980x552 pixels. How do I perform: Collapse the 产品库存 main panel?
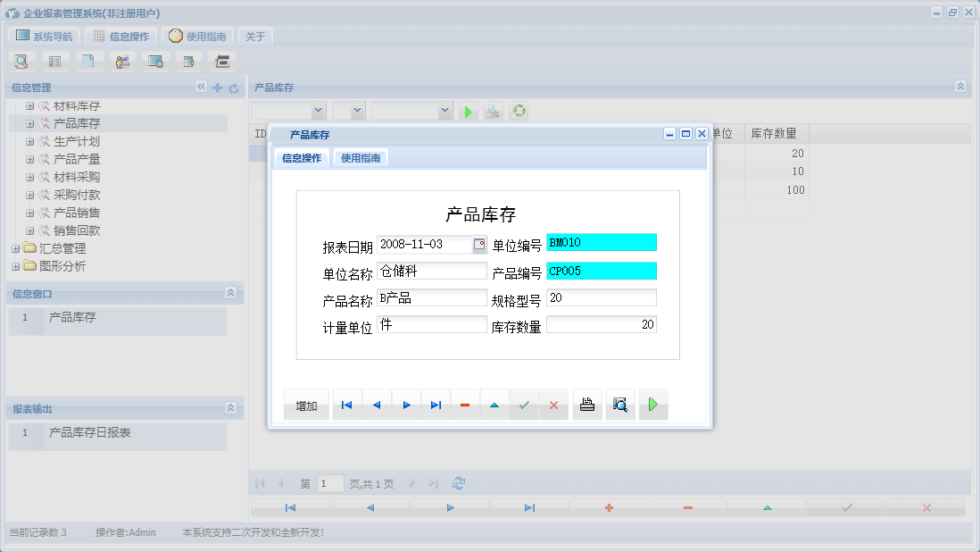960,87
